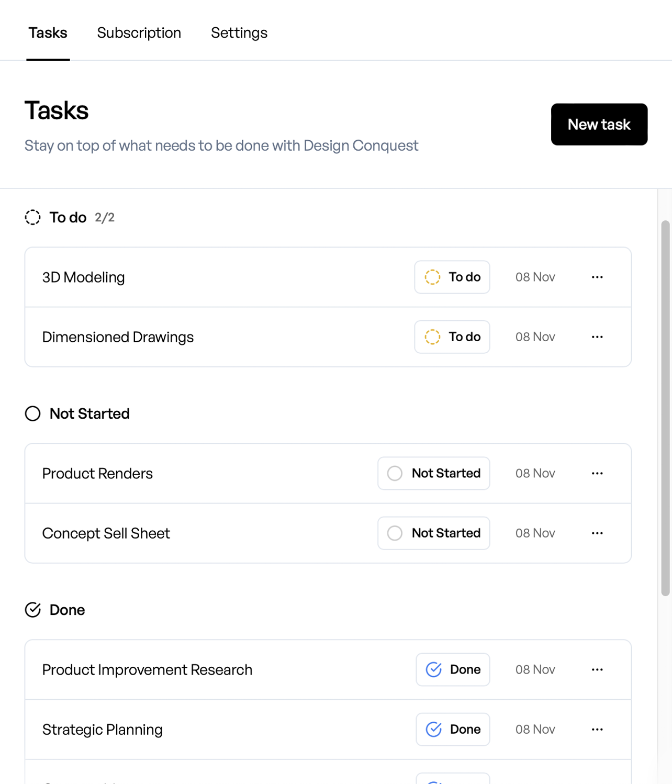Click the 08 Nov date of Strategic Planning
672x784 pixels.
(535, 729)
